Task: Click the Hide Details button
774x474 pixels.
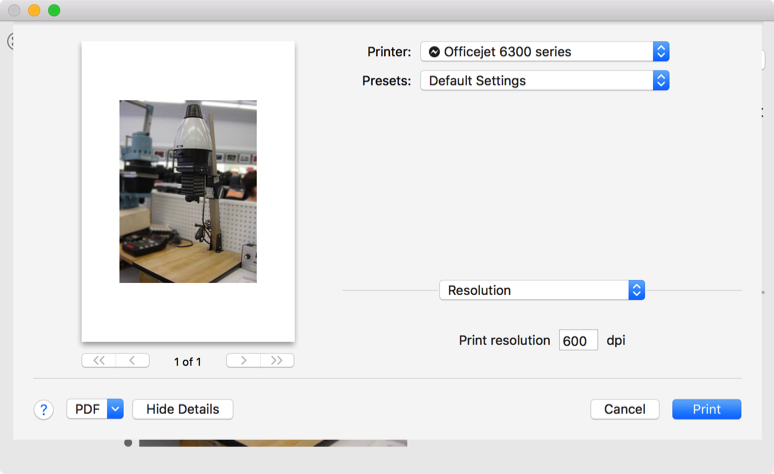Action: pyautogui.click(x=183, y=409)
